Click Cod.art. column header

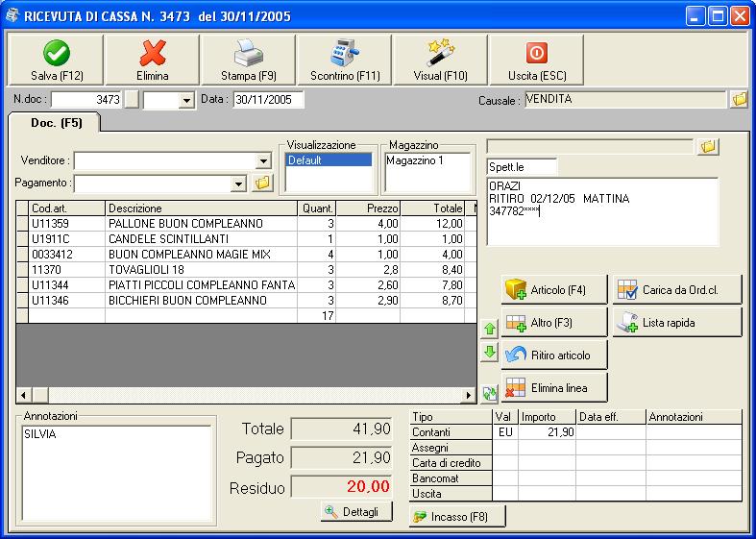(67, 208)
